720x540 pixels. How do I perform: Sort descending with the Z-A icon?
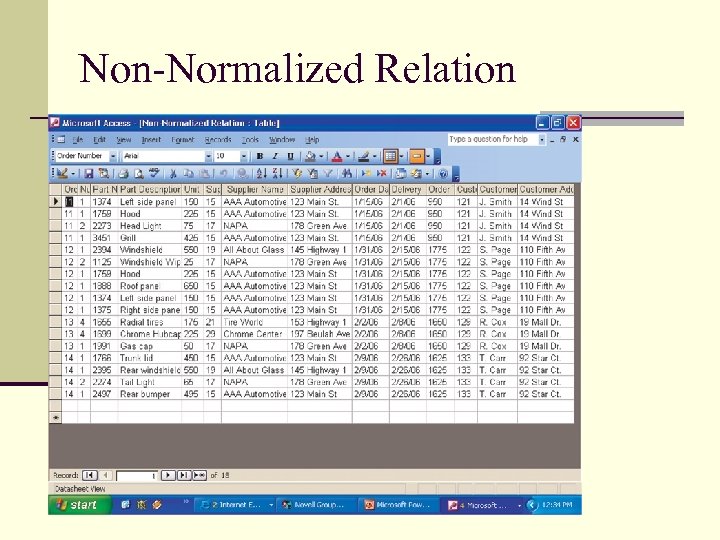tap(277, 174)
